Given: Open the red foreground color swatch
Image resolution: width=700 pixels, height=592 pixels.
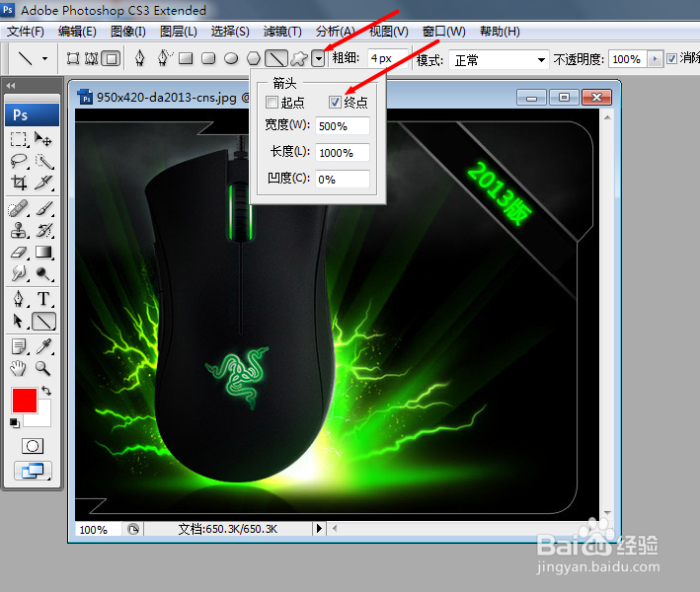Looking at the screenshot, I should (24, 401).
